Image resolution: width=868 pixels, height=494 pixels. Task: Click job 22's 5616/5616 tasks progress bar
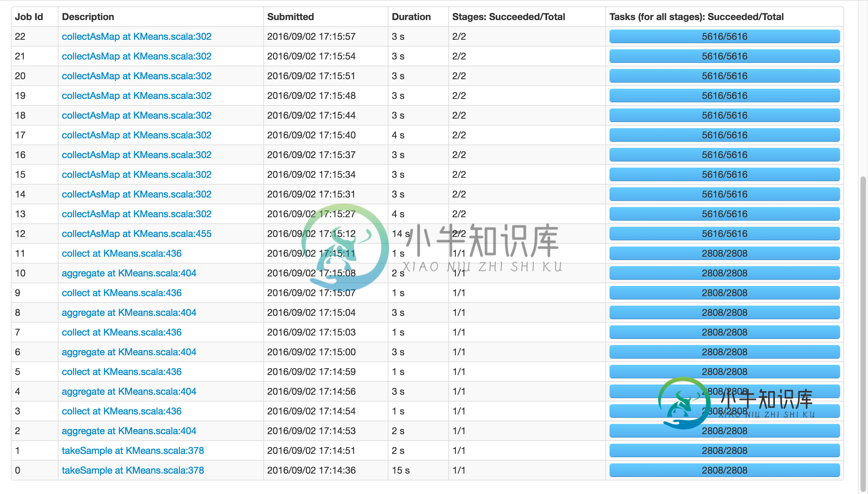point(724,36)
